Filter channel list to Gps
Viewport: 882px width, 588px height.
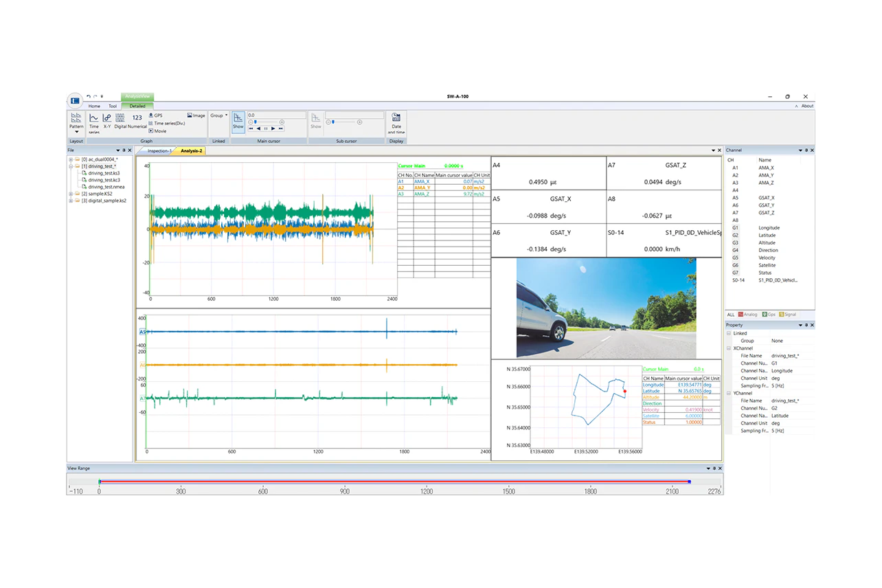pyautogui.click(x=768, y=315)
